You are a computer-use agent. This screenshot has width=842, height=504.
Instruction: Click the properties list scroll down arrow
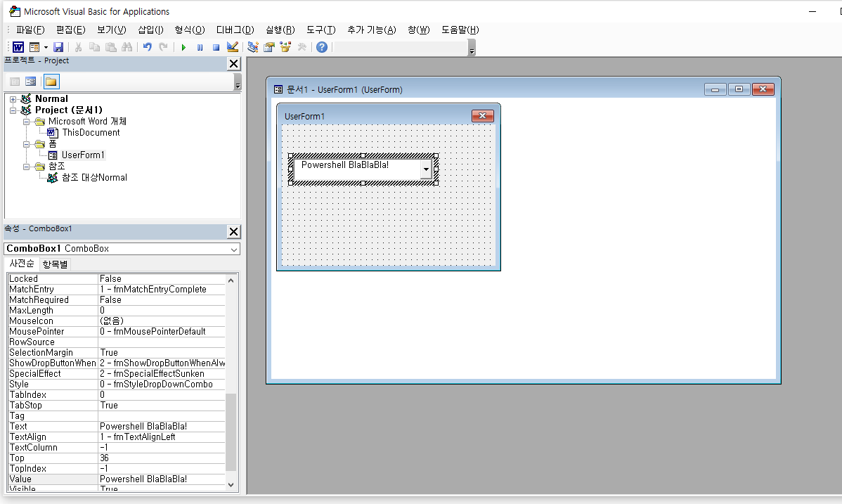(x=231, y=484)
